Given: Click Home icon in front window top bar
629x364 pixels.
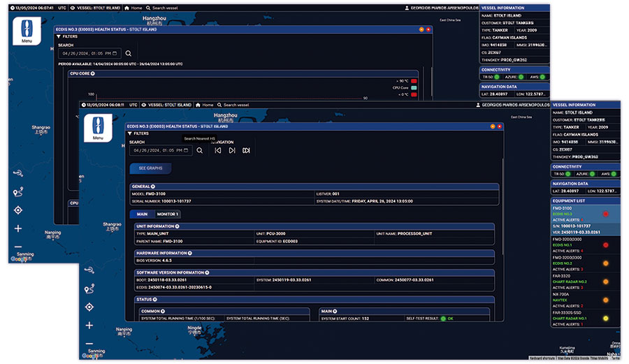Looking at the screenshot, I should tap(198, 105).
